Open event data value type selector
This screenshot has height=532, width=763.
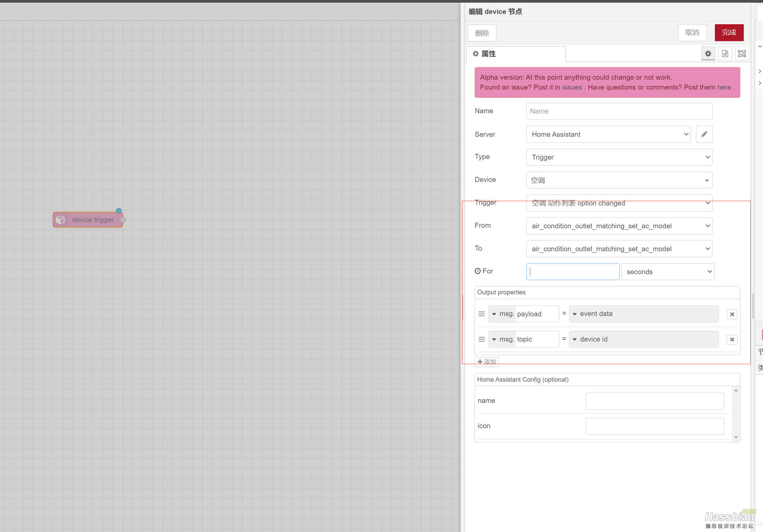click(644, 314)
